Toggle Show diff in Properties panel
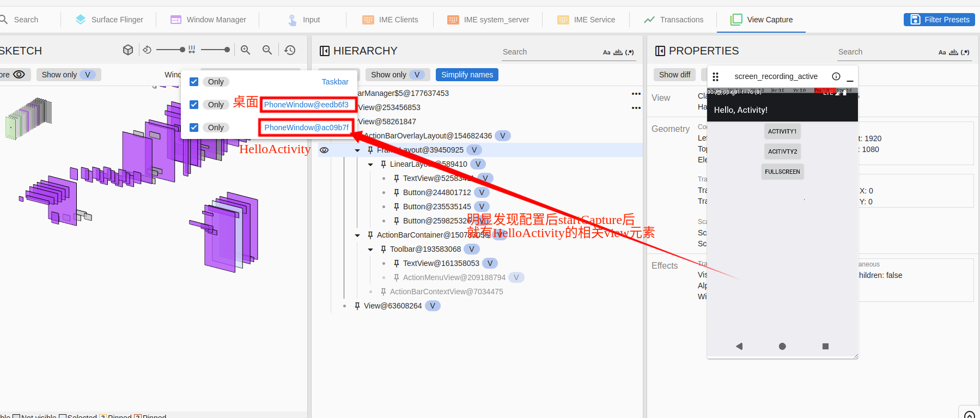This screenshot has width=980, height=418. (x=674, y=75)
